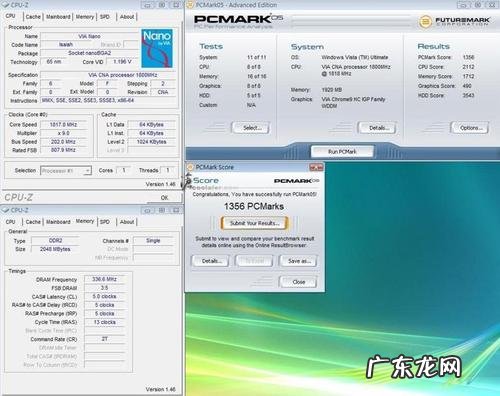500x396 pixels.
Task: Click the CAS# Latency 5.0 clocks value
Action: tap(105, 296)
